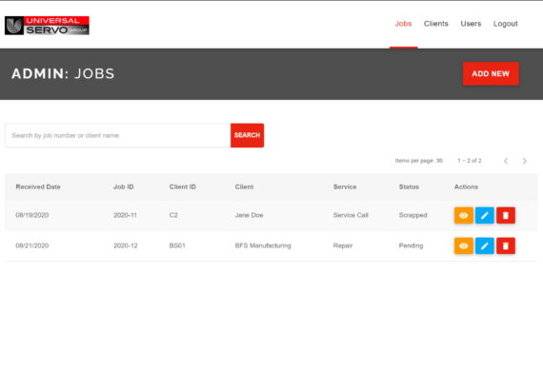Open the Clients nav tab
Screen dimensions: 543x392
436,24
